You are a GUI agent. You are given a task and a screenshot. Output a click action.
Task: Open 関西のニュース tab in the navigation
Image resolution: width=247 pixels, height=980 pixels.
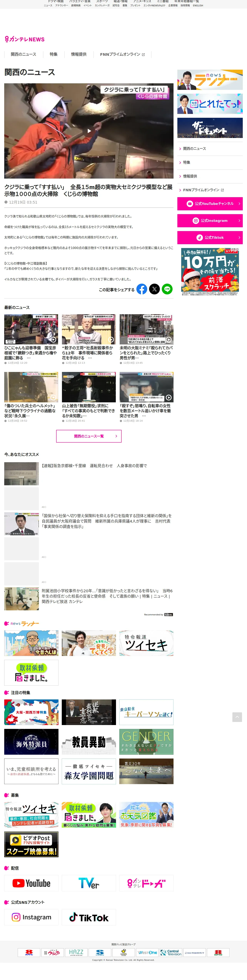[24, 54]
